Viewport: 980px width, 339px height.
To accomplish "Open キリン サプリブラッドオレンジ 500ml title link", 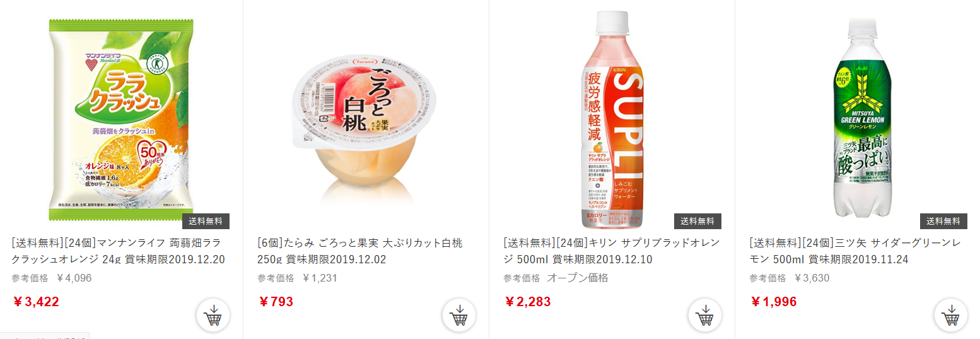I will point(611,251).
